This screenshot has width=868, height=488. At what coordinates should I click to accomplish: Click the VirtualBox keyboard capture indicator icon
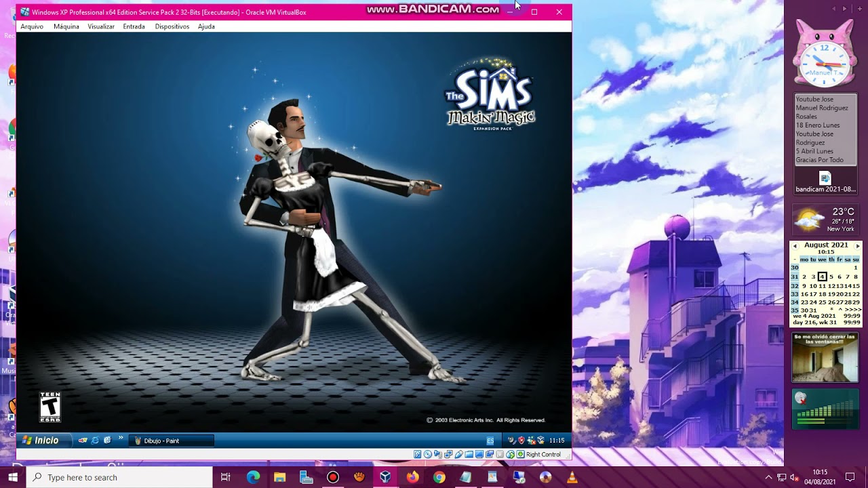pos(520,454)
